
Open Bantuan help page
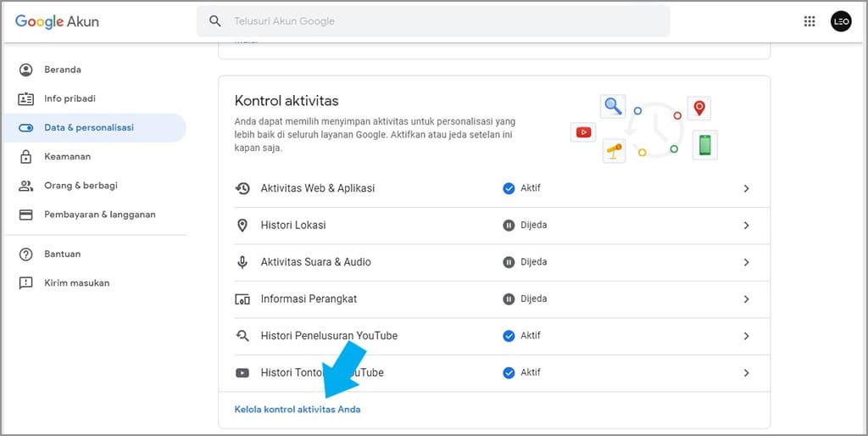tap(63, 254)
